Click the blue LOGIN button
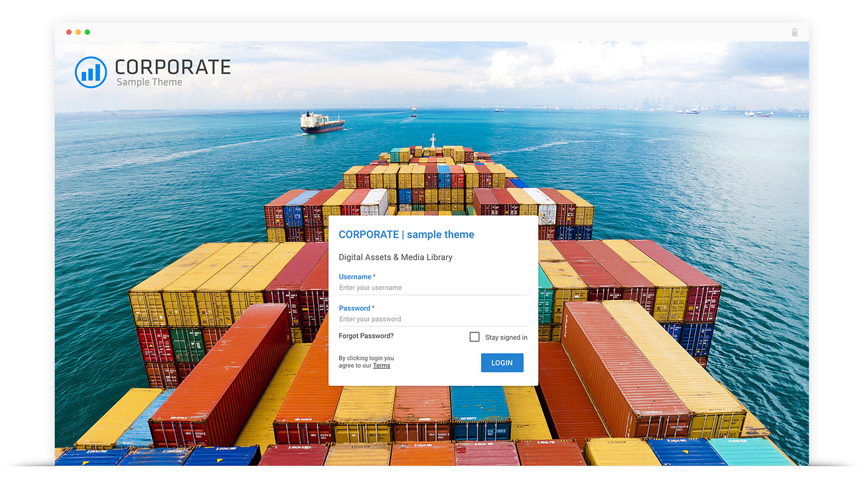The image size is (868, 488). (x=502, y=363)
